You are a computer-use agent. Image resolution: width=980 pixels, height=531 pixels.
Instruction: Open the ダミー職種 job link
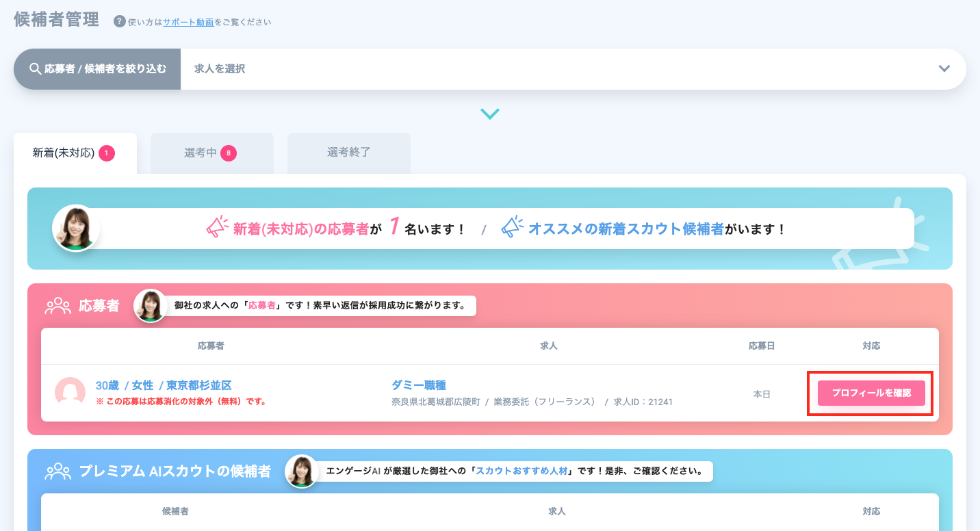[419, 386]
